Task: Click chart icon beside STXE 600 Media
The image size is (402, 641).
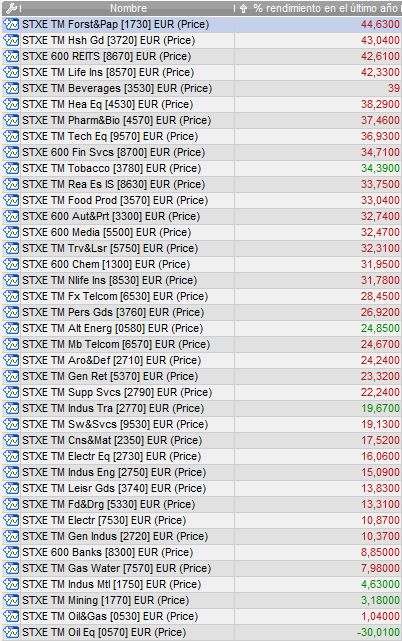Action: (x=11, y=232)
